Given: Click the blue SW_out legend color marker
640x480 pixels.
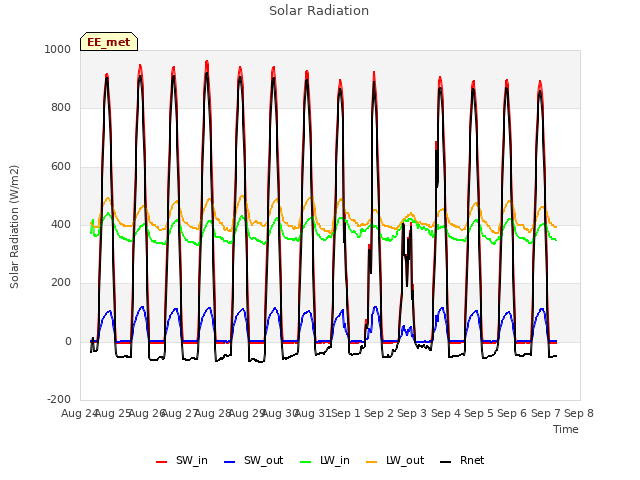Looking at the screenshot, I should pos(230,462).
